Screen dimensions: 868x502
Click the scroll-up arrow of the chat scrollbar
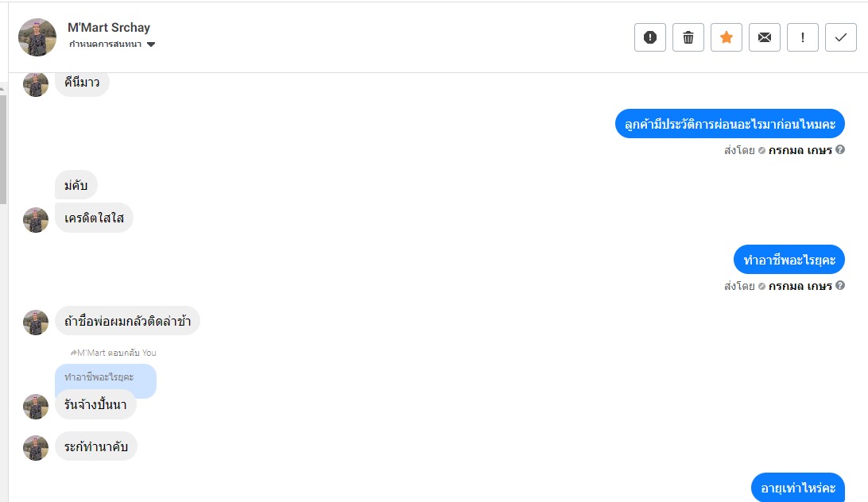3,88
